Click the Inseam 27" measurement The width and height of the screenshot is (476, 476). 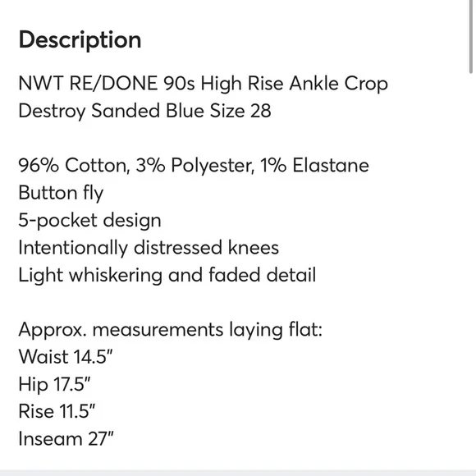(x=66, y=439)
